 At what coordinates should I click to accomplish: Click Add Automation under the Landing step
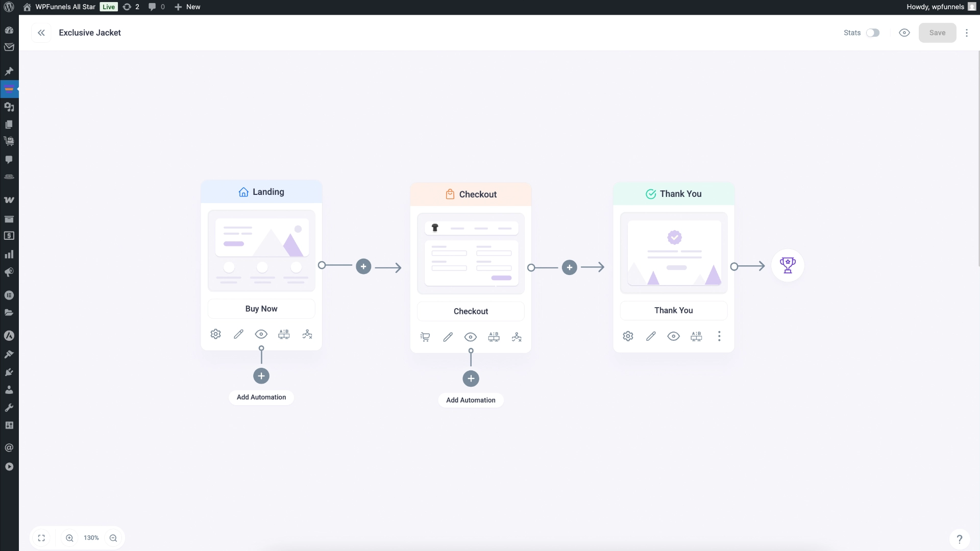tap(261, 397)
